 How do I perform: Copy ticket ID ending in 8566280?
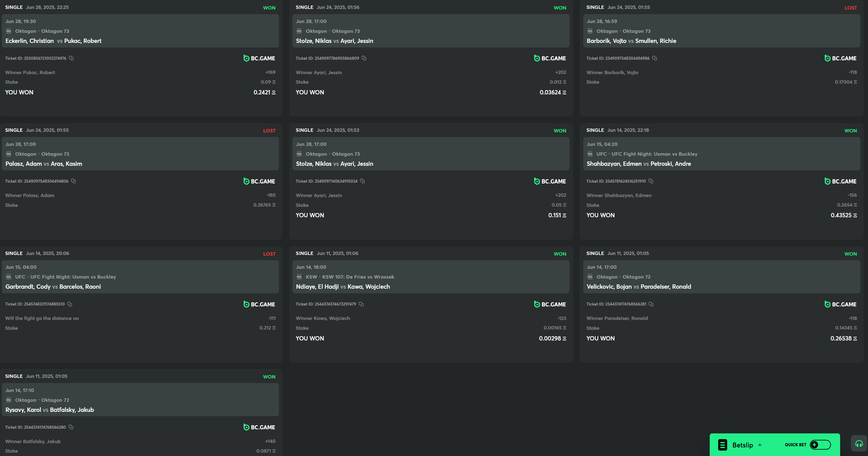pyautogui.click(x=71, y=427)
